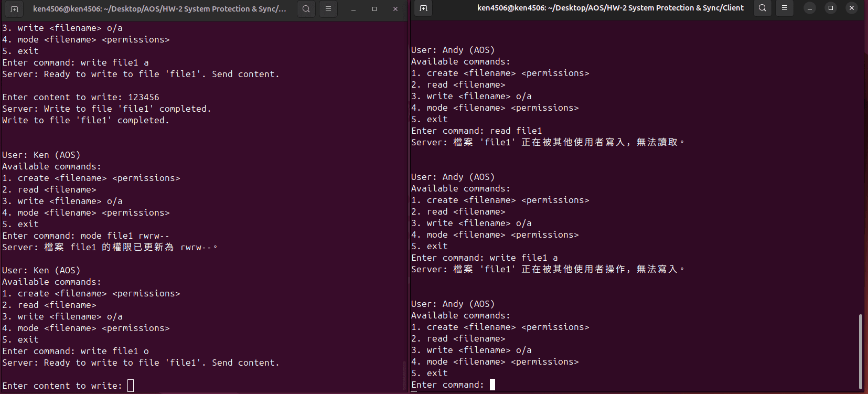Focus the empty 'Enter command:' prompt in Client terminal
The image size is (868, 394).
pos(453,385)
